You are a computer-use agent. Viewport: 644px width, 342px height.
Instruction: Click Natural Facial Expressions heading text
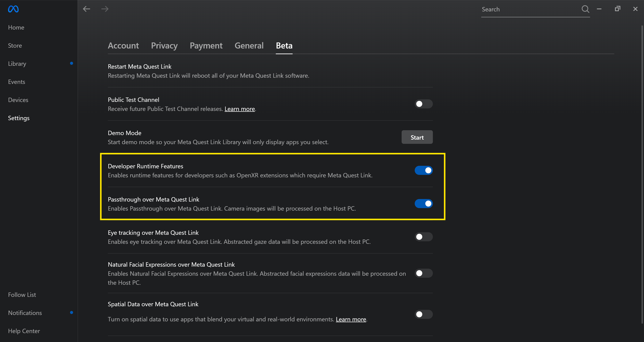pyautogui.click(x=171, y=265)
